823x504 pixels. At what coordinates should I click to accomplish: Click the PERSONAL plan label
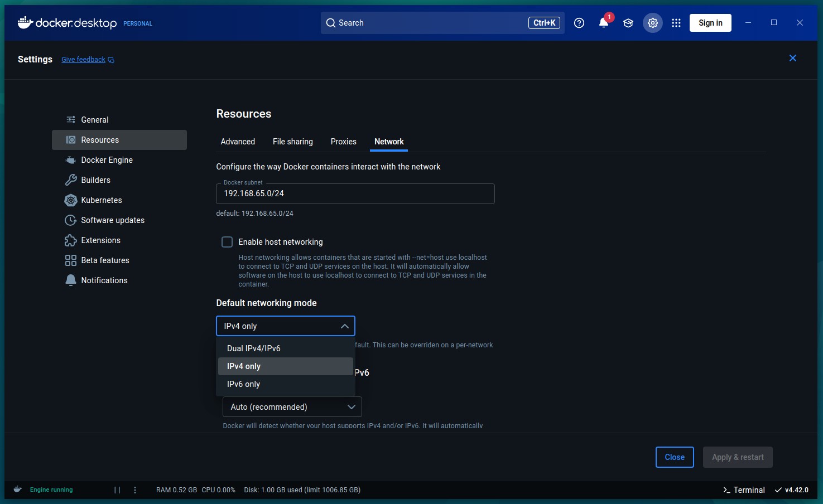tap(138, 23)
